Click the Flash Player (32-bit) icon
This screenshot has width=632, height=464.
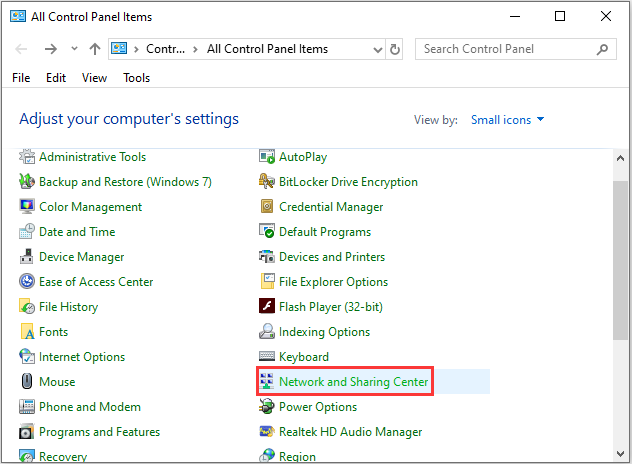point(267,307)
